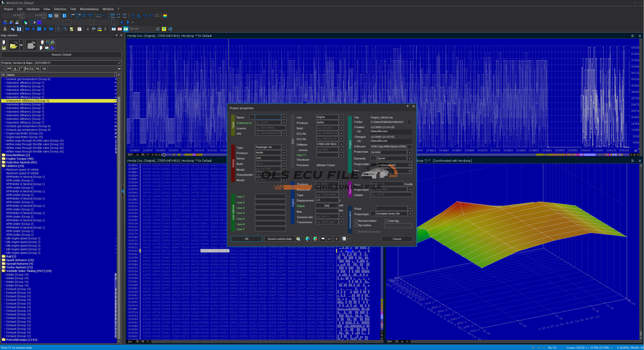Click the Search vehicle data button
This screenshot has width=644, height=350.
pos(279,239)
